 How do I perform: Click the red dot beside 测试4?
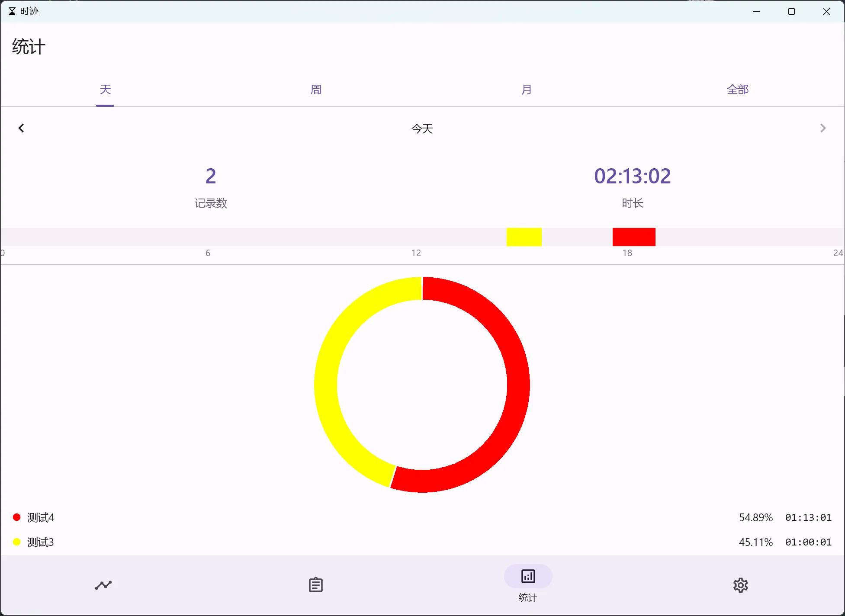click(17, 517)
